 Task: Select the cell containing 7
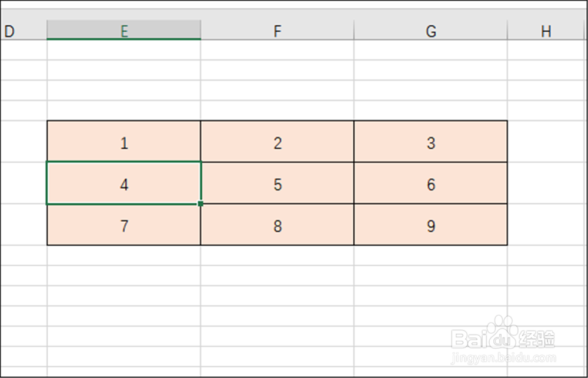point(123,225)
